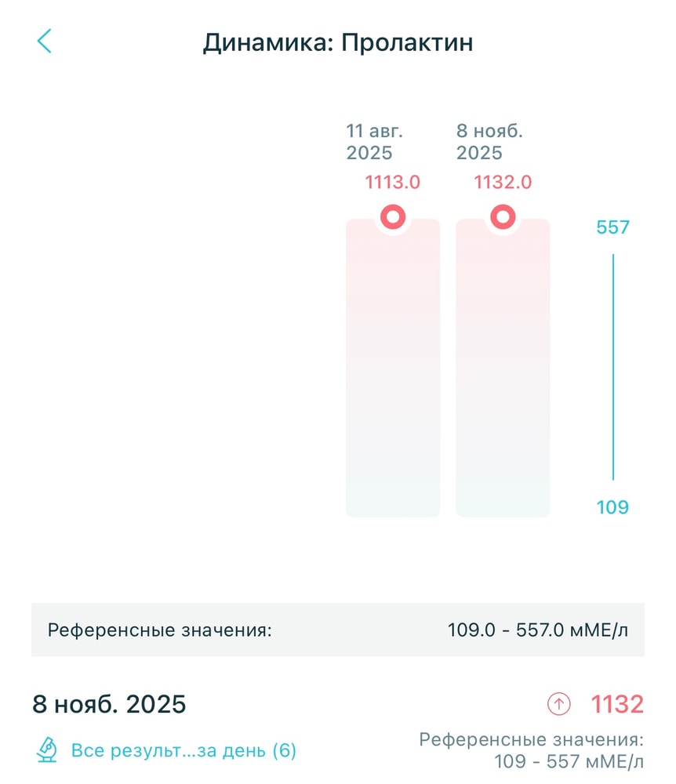Screen dimensions: 676x784
Task: Click the microscope icon near all results
Action: pos(47,750)
